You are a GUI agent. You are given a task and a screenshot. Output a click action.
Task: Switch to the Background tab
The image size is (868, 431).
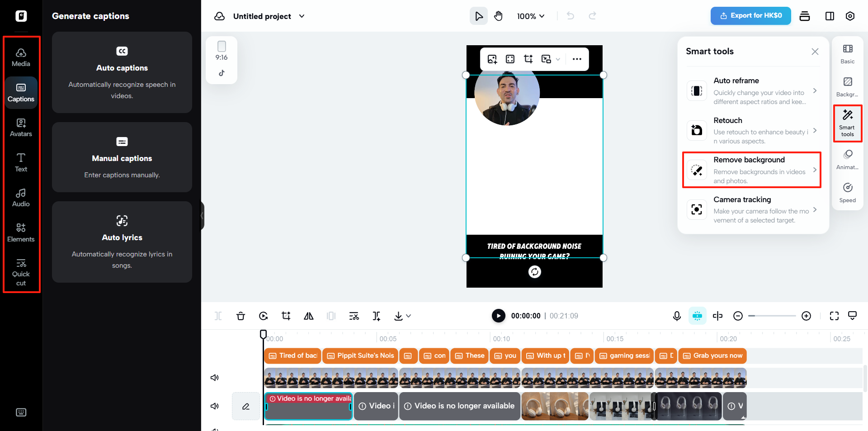point(848,87)
